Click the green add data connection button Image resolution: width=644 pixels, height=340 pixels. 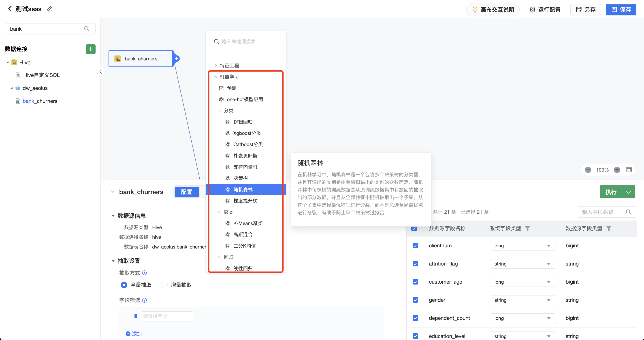coord(90,49)
